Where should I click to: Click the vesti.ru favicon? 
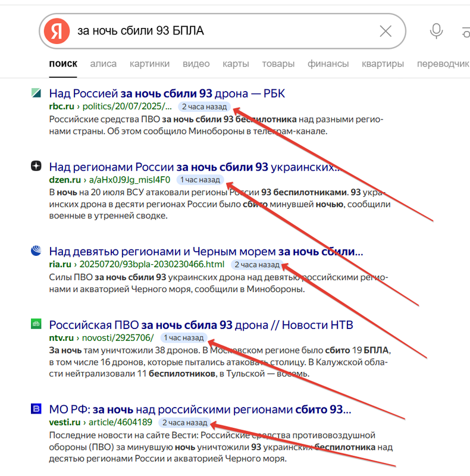36,409
